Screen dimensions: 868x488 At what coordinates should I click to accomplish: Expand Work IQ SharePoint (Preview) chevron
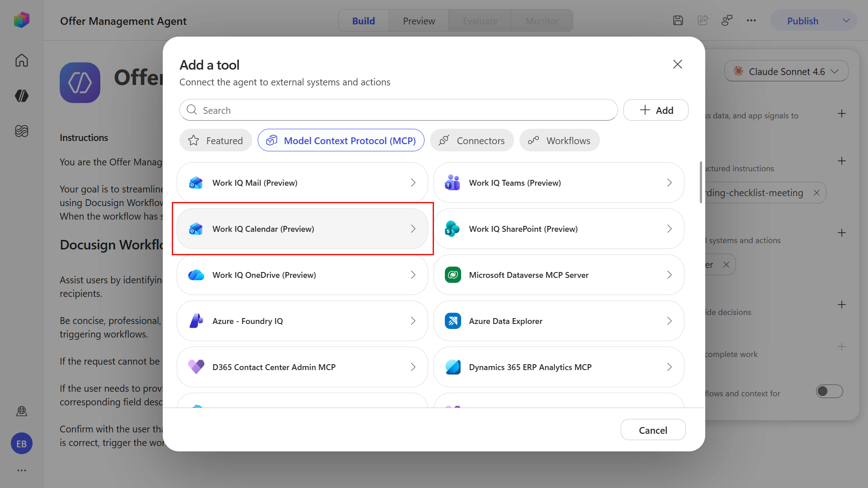point(669,229)
